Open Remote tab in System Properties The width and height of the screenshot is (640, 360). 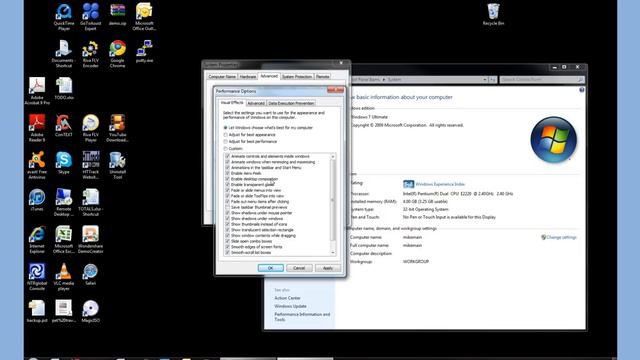click(x=322, y=77)
